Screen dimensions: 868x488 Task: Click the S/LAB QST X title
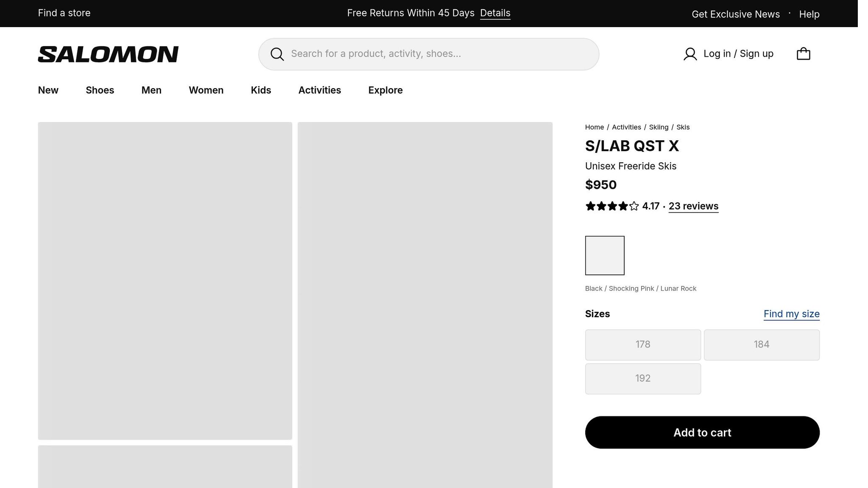pyautogui.click(x=632, y=146)
